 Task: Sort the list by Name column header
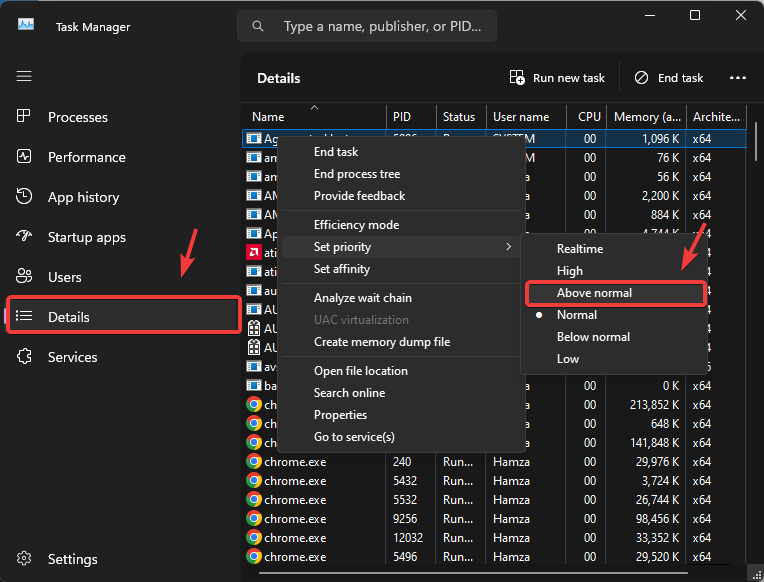click(x=268, y=117)
